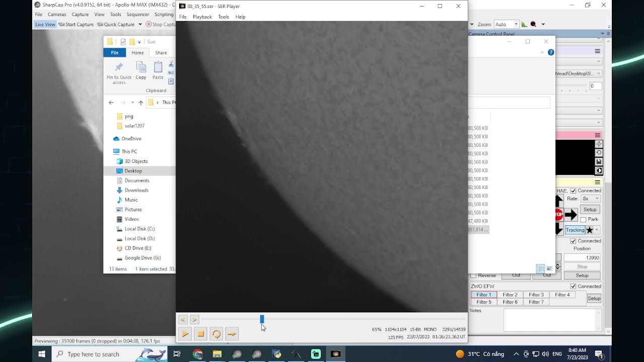Screen dimensions: 644x362
Task: Click Pin to Quick access in Explorer ribbon
Action: point(119,72)
